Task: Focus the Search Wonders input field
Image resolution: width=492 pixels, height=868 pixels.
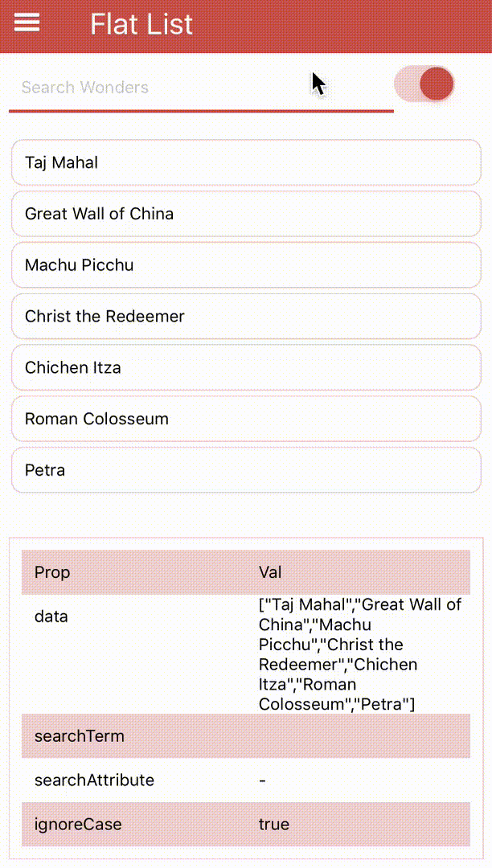Action: [202, 88]
